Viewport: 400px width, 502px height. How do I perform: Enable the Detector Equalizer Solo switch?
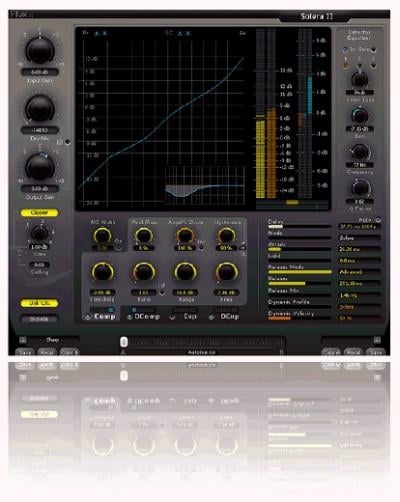pos(374,50)
